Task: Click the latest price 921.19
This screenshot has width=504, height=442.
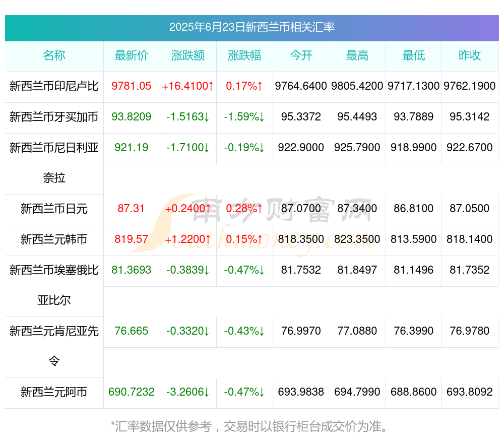Action: (132, 148)
